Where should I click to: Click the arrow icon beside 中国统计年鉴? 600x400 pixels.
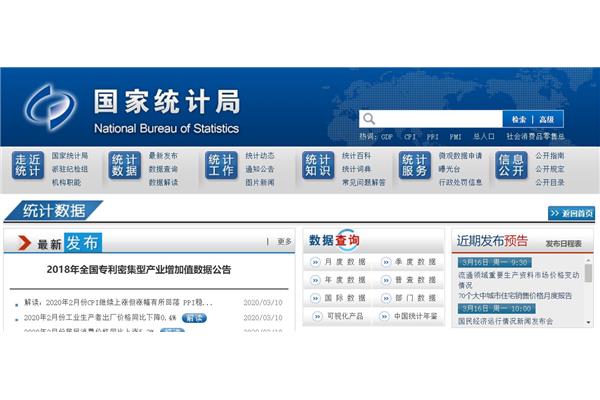pos(384,317)
